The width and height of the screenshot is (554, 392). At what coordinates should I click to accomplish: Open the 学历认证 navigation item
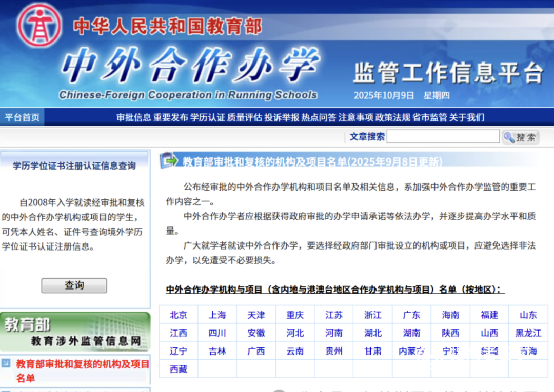(207, 117)
